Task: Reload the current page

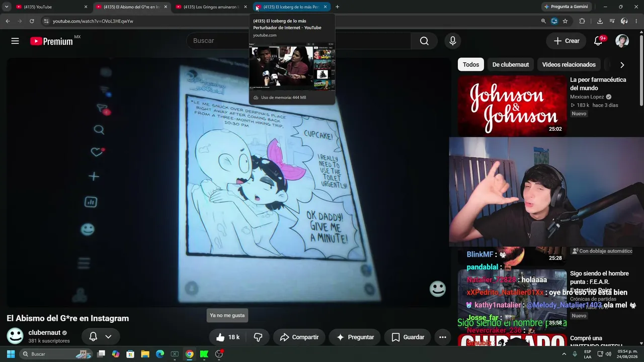Action: tap(32, 21)
